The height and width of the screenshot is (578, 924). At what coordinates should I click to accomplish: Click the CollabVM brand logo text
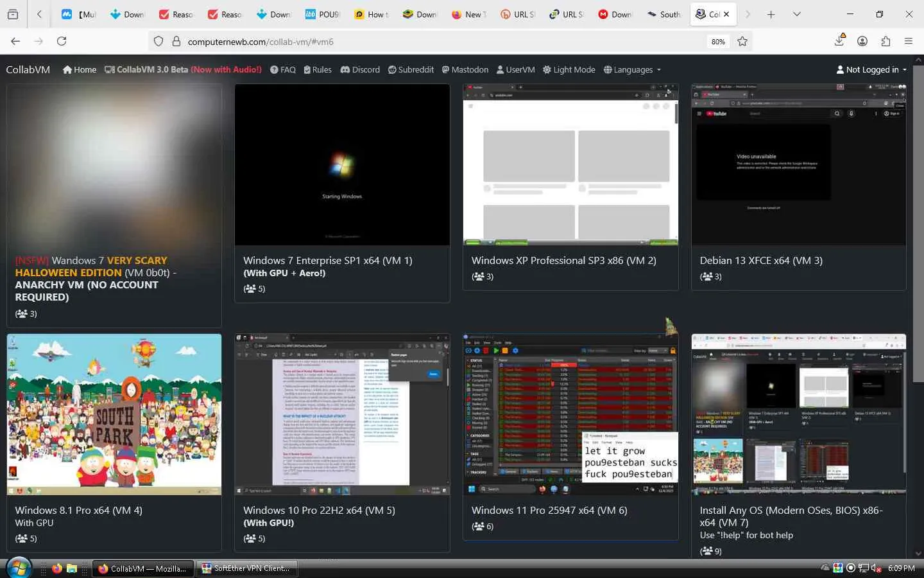click(28, 69)
